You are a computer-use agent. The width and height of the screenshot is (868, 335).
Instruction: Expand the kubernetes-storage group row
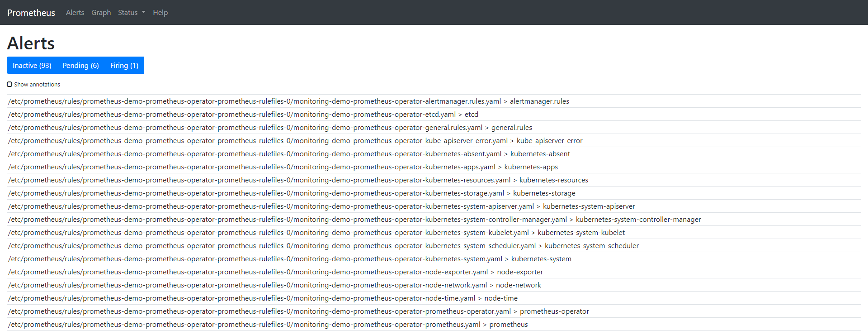(434, 193)
